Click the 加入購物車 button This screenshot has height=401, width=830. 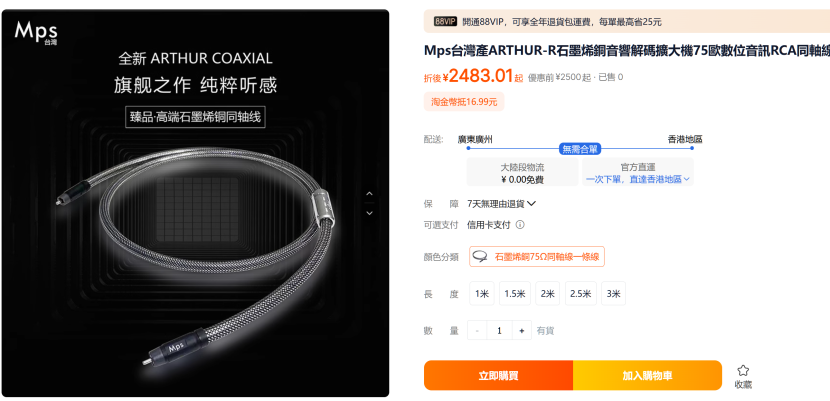tap(647, 376)
